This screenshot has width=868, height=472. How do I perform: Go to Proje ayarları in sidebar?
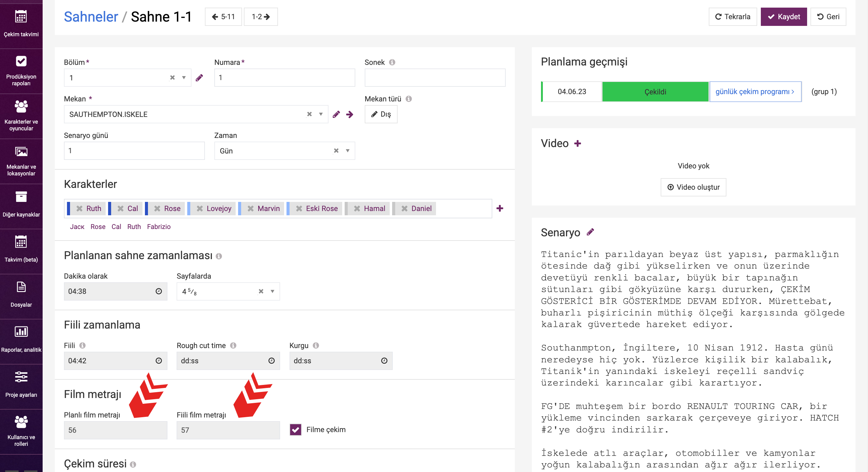tap(21, 384)
